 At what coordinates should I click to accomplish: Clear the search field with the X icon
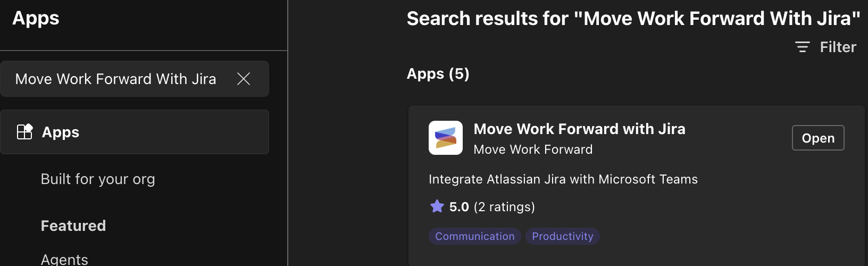[244, 79]
